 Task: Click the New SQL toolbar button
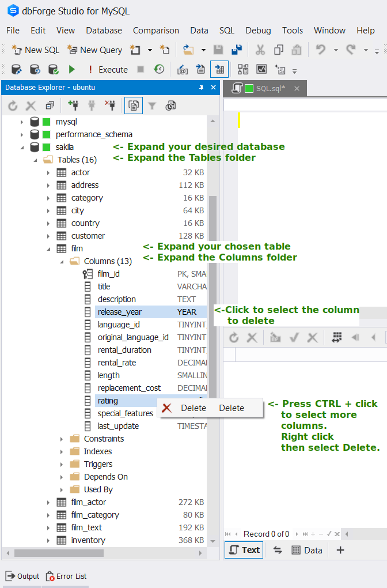(35, 50)
